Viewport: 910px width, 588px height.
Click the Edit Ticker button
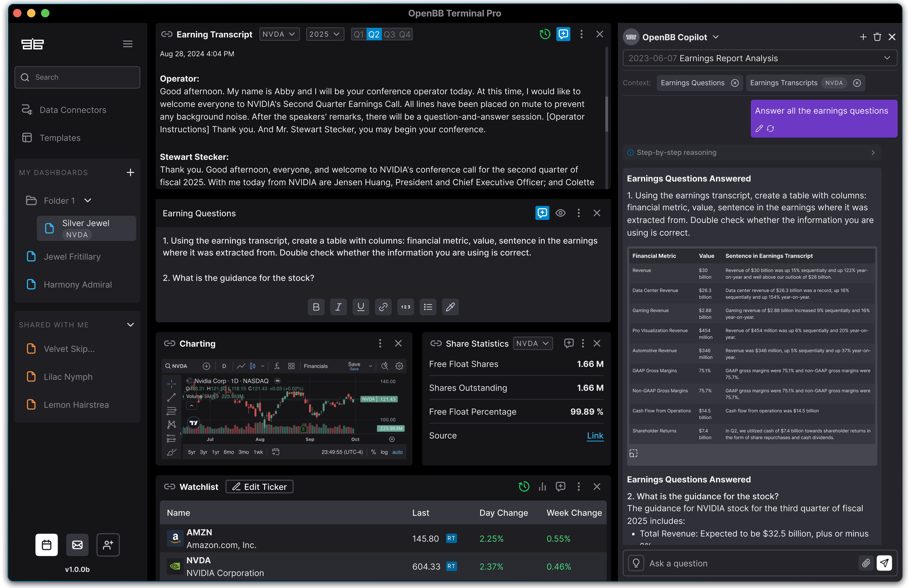(259, 487)
